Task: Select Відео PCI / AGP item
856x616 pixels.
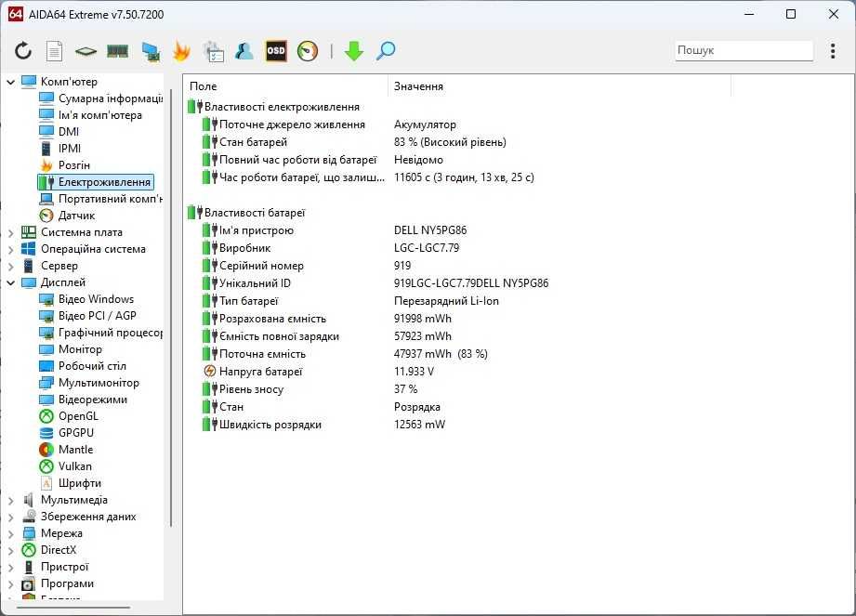Action: click(x=87, y=316)
